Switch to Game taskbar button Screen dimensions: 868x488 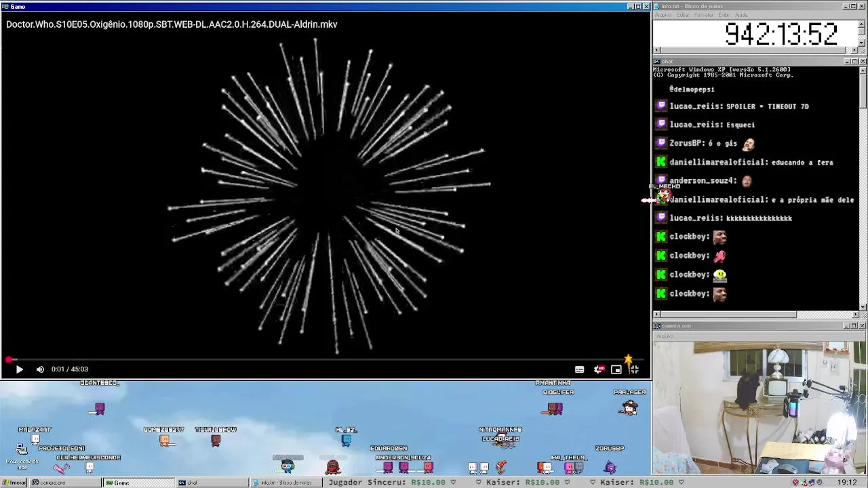138,483
